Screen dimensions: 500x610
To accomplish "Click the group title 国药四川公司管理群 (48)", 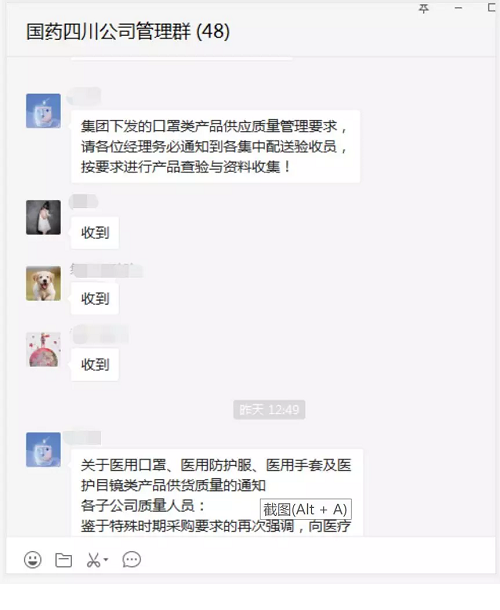I will click(x=128, y=32).
